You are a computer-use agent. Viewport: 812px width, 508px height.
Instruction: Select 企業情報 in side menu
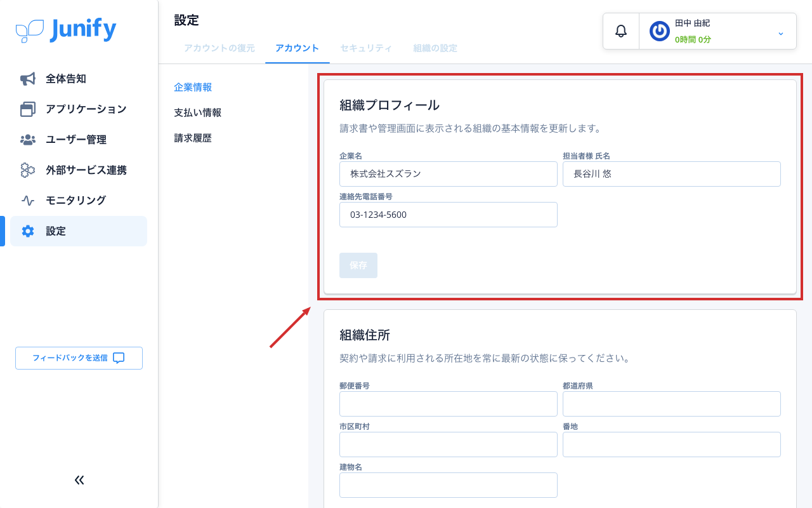coord(193,87)
